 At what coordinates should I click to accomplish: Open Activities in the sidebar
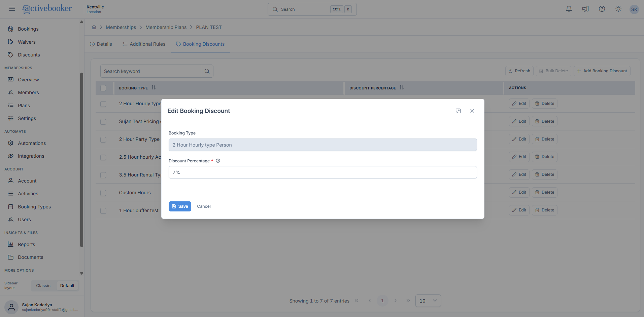click(x=28, y=194)
